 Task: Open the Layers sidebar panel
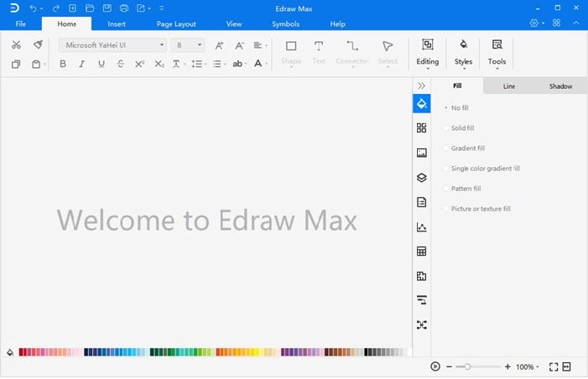pos(422,177)
